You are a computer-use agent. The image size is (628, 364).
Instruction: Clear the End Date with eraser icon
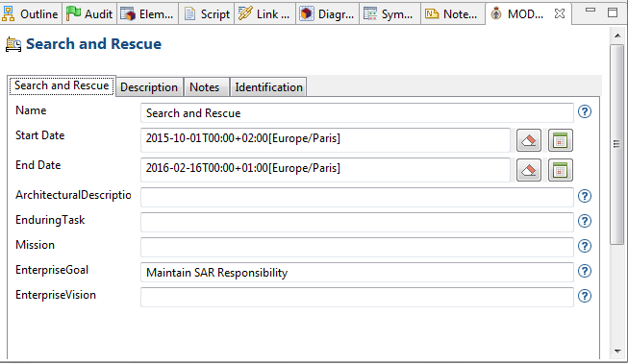pos(529,170)
